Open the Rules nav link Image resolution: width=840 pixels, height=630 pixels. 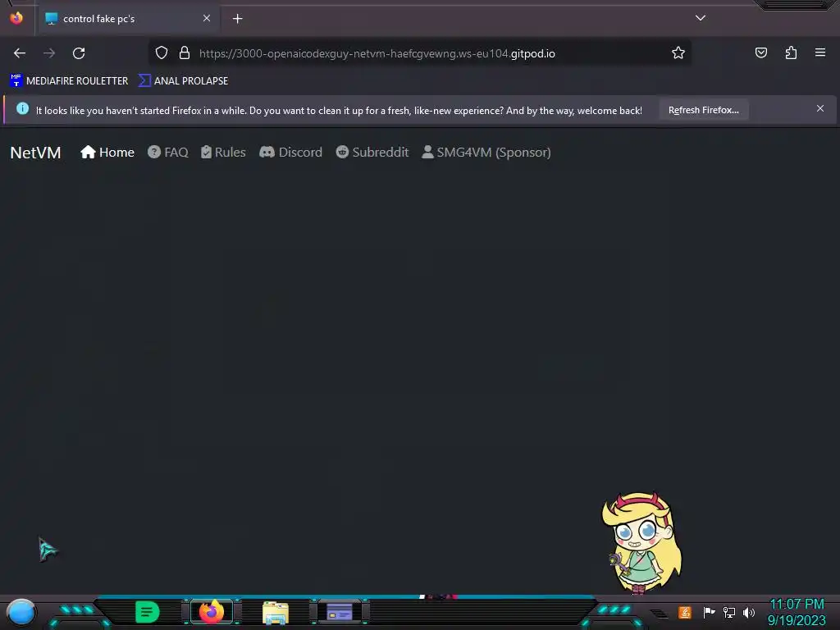(x=223, y=152)
